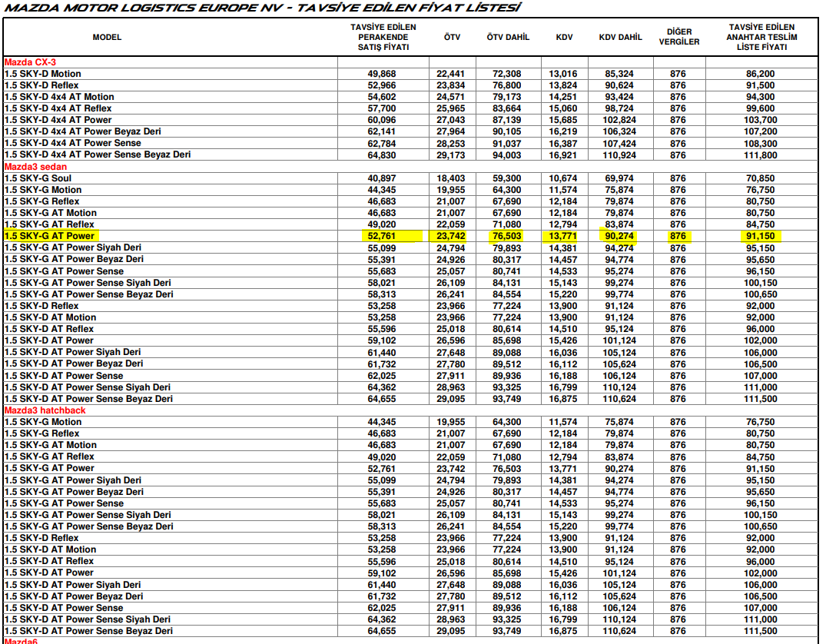Click the 'MAZDA MOTOR LOGISTICS EUROPE NV' title
Viewport: 826px width, 644px height.
145,8
